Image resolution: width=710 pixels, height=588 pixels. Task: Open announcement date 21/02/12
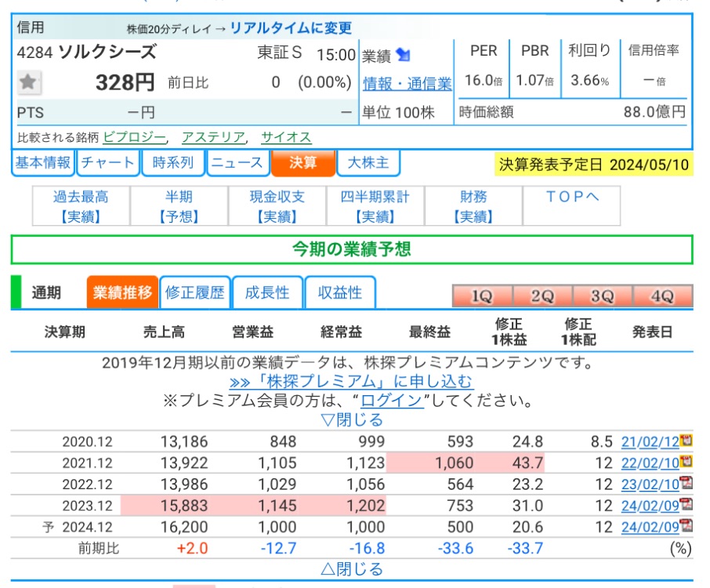pyautogui.click(x=650, y=441)
